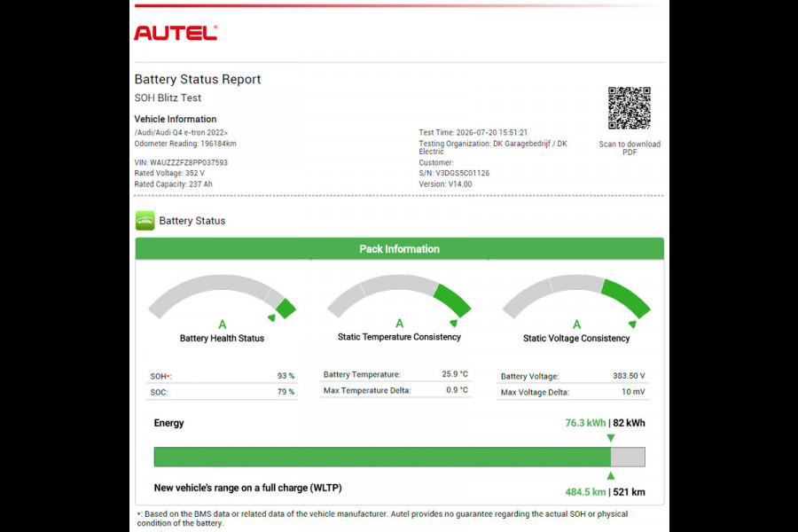This screenshot has width=798, height=532.
Task: Click the 'Battery Health Status' label
Action: 222,338
